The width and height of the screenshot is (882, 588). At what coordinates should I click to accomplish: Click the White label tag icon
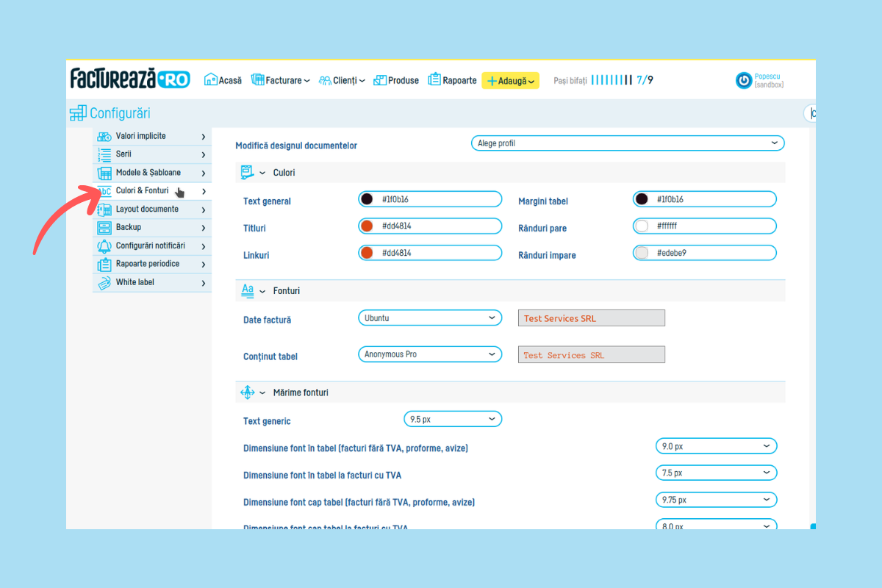(x=104, y=283)
